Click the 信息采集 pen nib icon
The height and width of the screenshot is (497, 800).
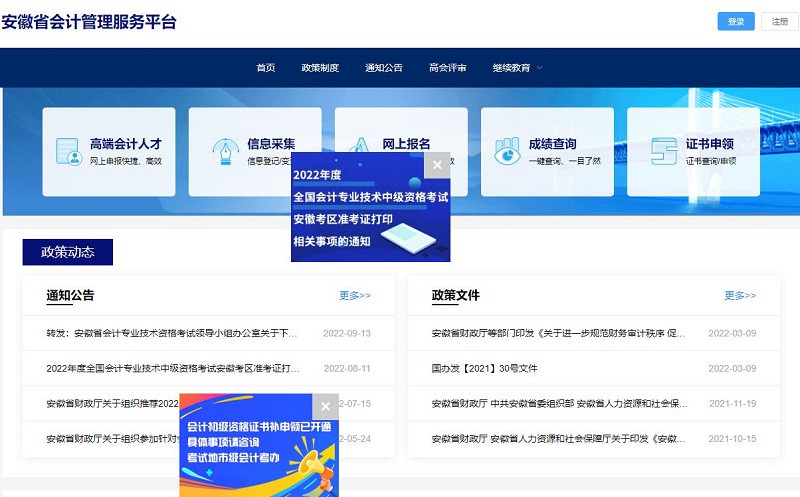point(225,151)
